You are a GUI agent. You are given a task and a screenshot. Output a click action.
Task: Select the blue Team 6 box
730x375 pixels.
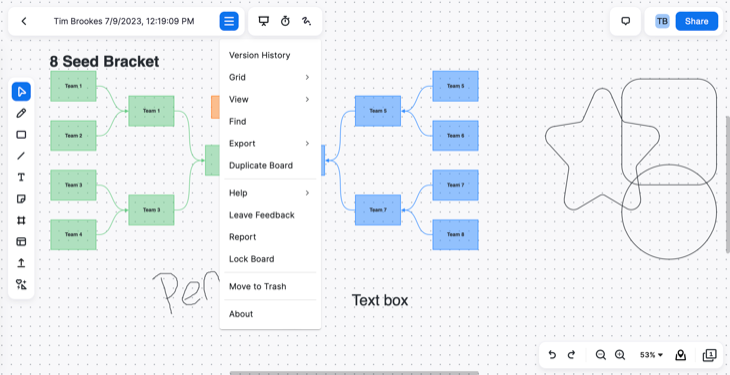(455, 136)
